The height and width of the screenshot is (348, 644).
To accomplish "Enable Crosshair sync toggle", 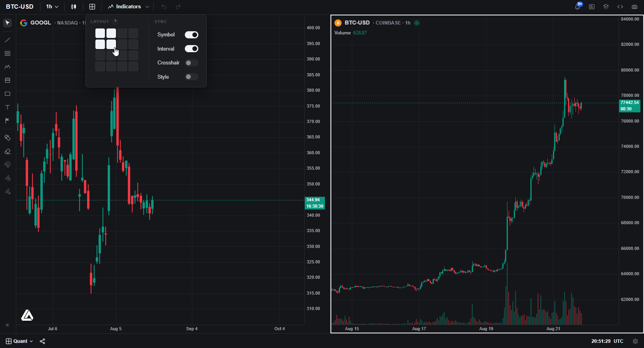I will [x=192, y=63].
